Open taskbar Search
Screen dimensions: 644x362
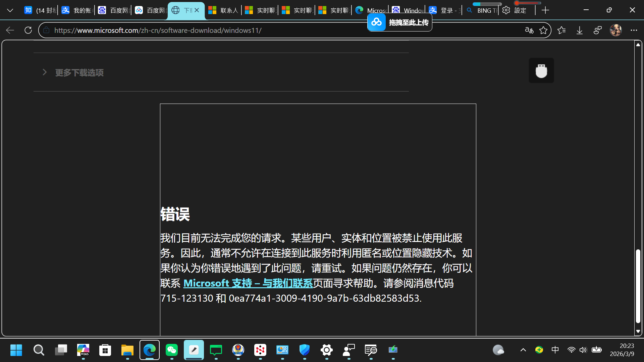39,350
